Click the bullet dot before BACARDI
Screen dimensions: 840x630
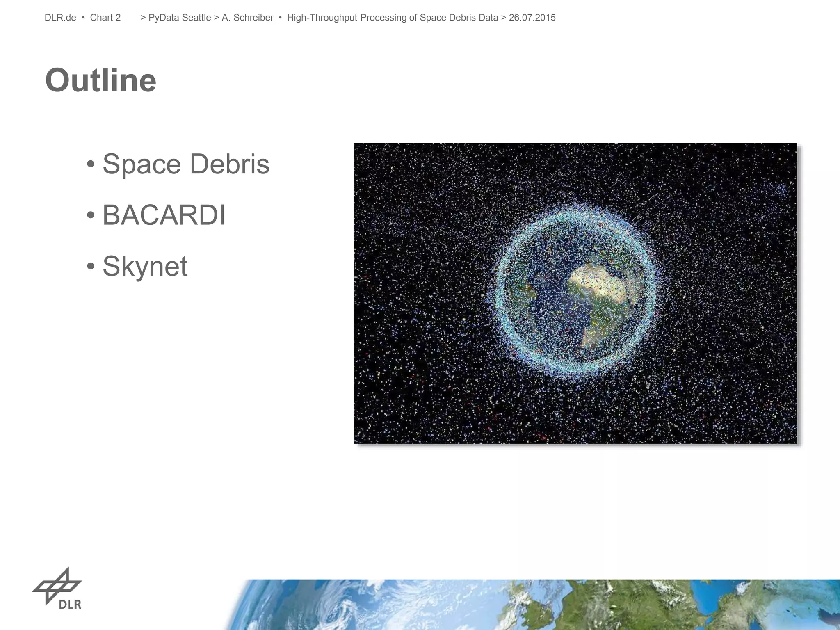pos(91,216)
